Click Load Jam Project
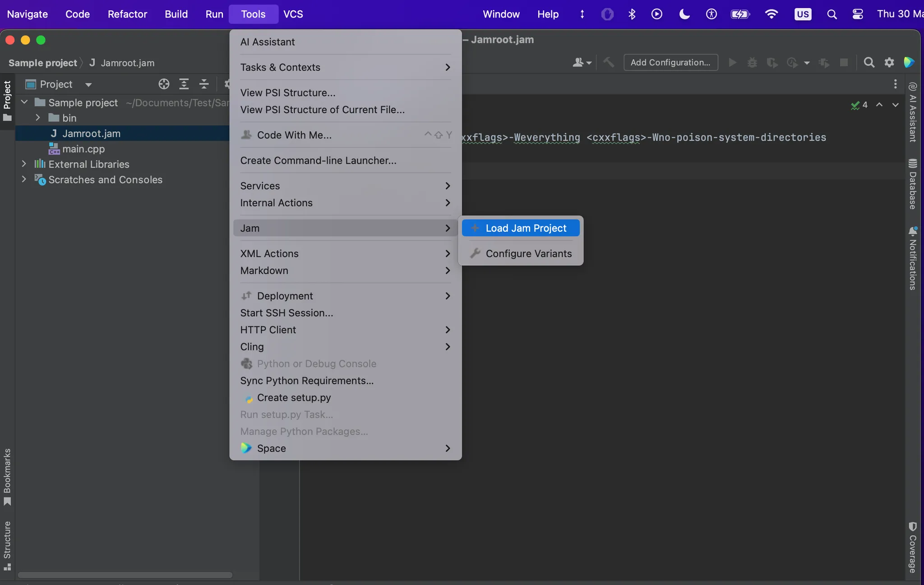Viewport: 924px width, 585px height. (x=521, y=228)
